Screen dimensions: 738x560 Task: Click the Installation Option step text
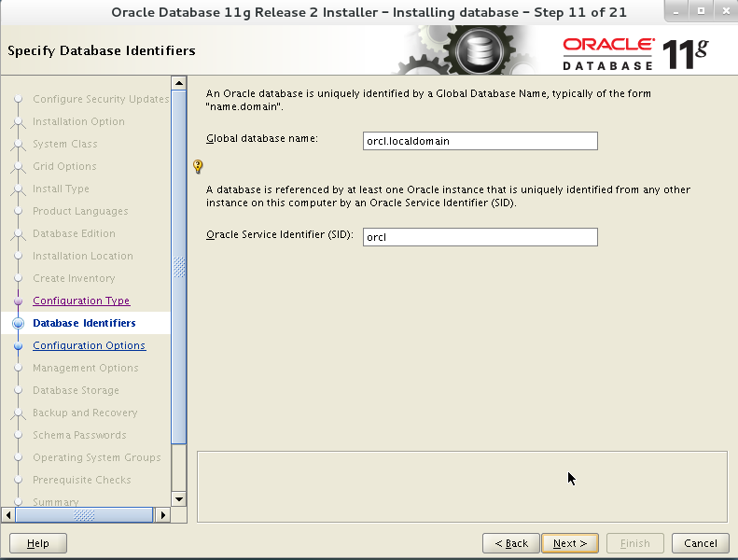click(78, 121)
